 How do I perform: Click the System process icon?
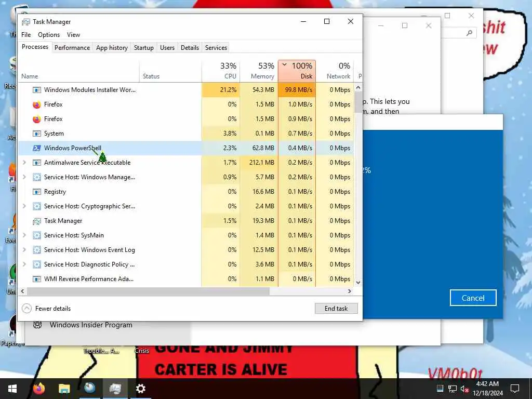click(x=37, y=134)
